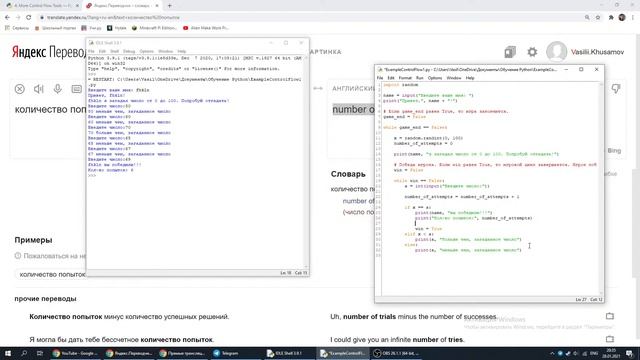Click the Пожаловаться report link under Примеры
Viewport: 640px width, 360px height.
[x=50, y=256]
